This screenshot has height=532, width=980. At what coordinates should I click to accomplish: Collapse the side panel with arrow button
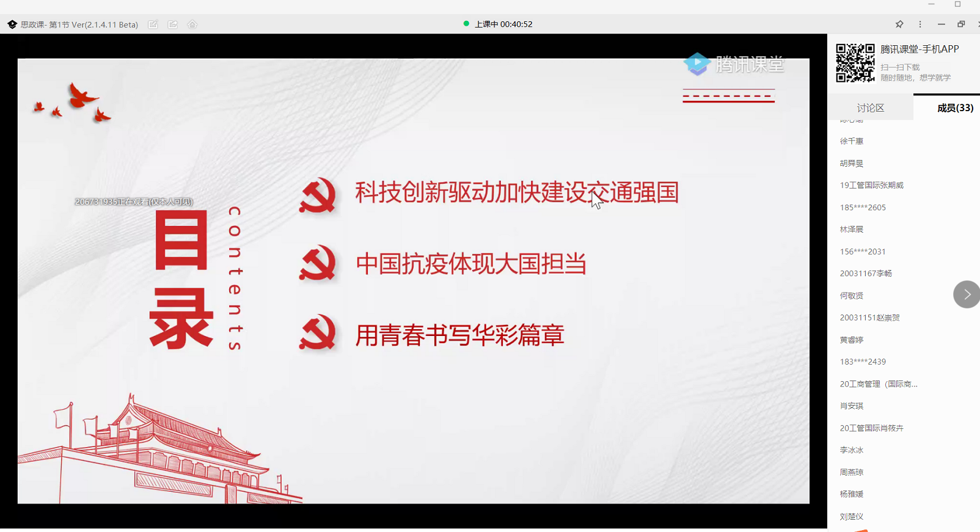click(966, 294)
